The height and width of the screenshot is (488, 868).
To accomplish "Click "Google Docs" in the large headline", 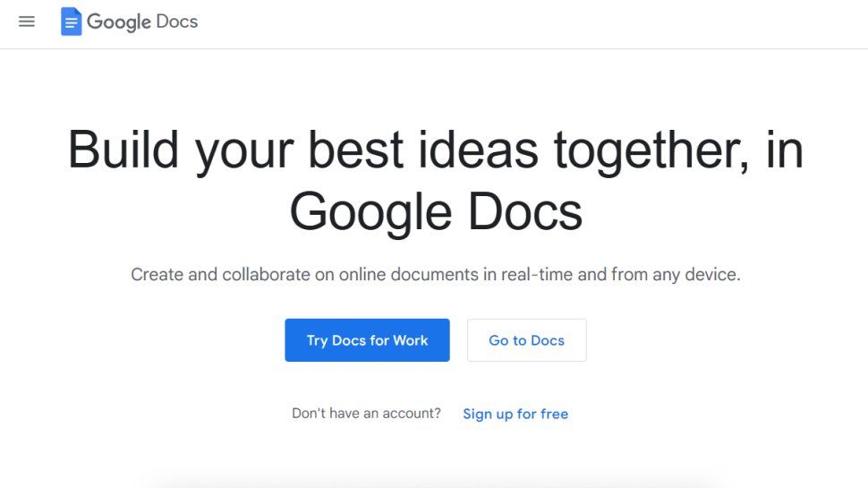I will tap(436, 212).
